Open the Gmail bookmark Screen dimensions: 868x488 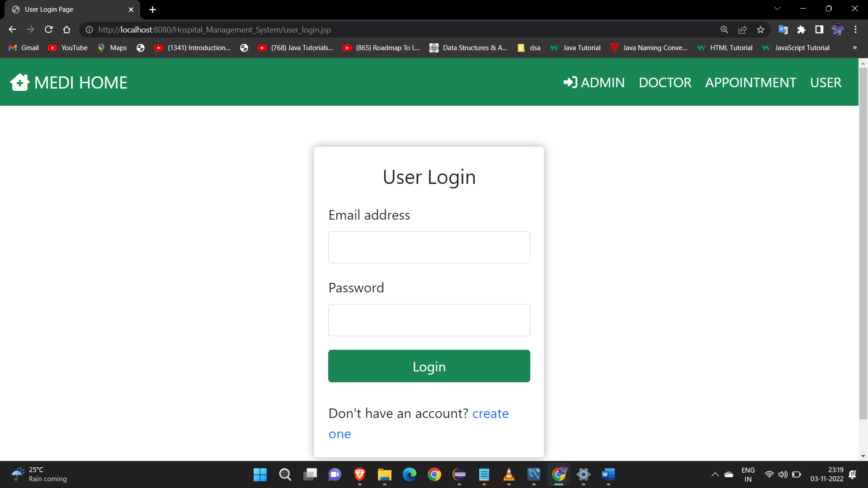[x=24, y=47]
